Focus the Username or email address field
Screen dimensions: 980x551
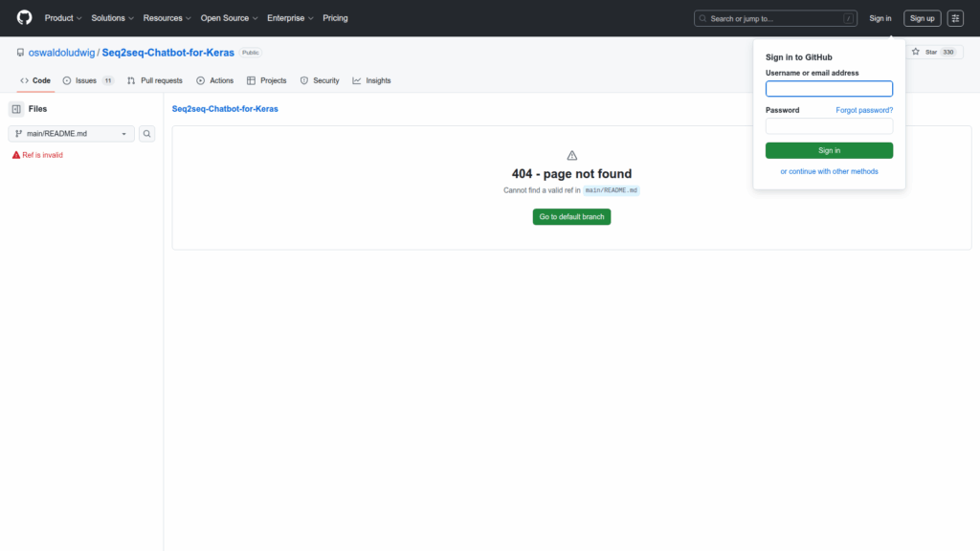coord(829,89)
